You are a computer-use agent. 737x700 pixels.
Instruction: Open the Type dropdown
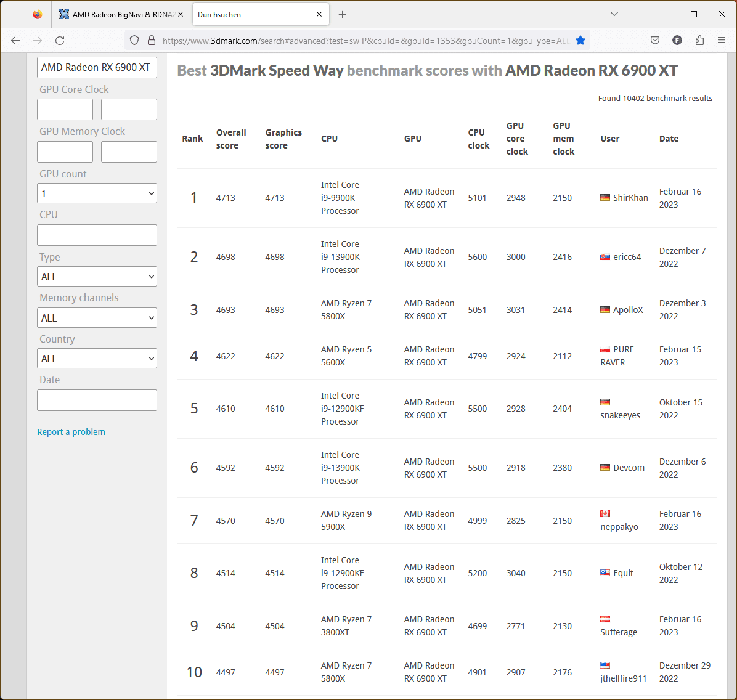(97, 277)
